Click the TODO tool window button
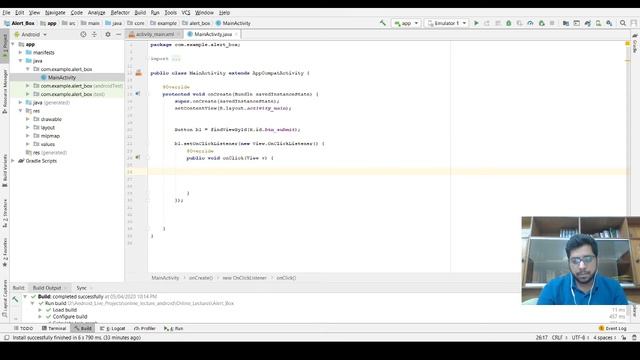Screen dimensions: 640x360 tap(23, 328)
